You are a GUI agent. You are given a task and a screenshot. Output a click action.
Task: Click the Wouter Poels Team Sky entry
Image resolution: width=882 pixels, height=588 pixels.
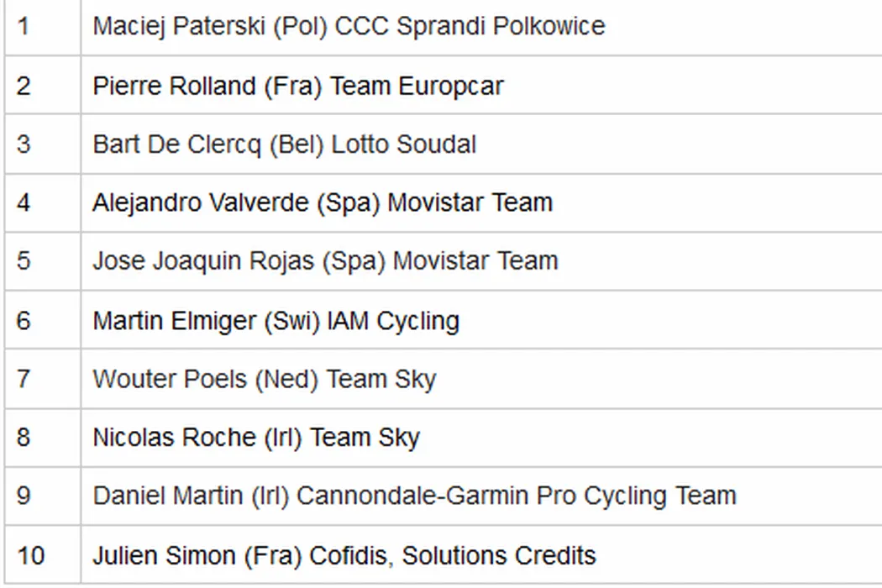pos(265,379)
